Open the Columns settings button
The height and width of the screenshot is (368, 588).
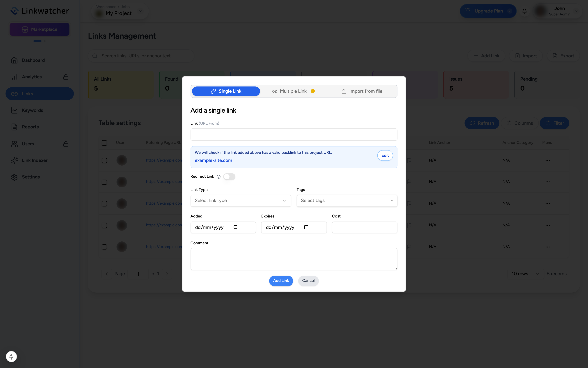519,123
